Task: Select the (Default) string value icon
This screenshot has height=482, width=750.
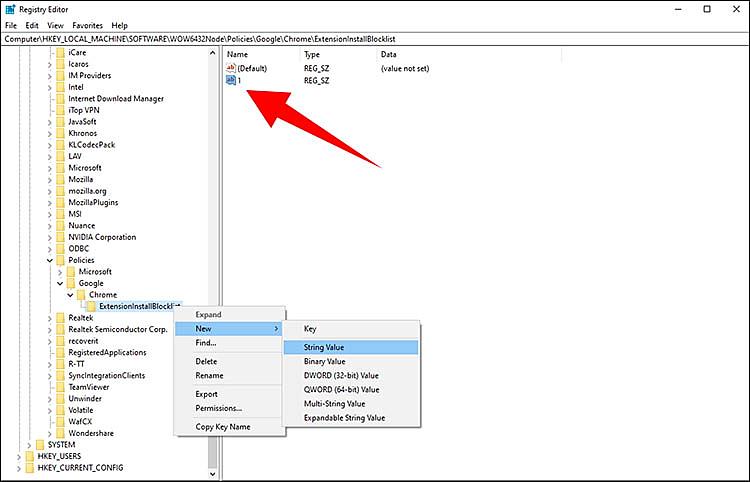Action: tap(231, 68)
